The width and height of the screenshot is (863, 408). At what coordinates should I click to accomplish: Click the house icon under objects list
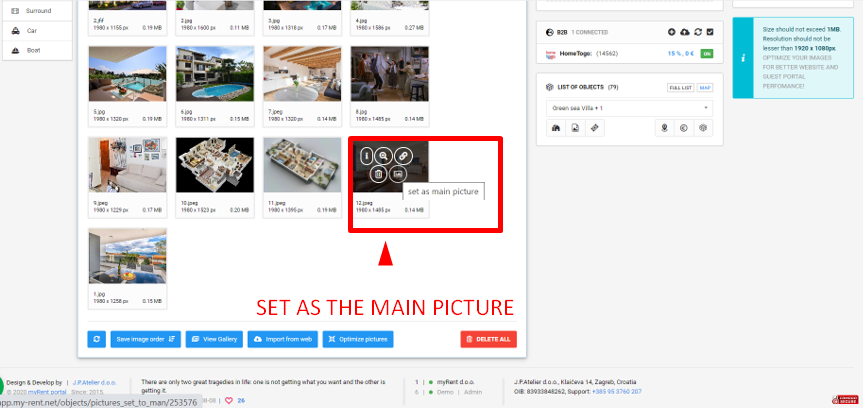(x=556, y=128)
